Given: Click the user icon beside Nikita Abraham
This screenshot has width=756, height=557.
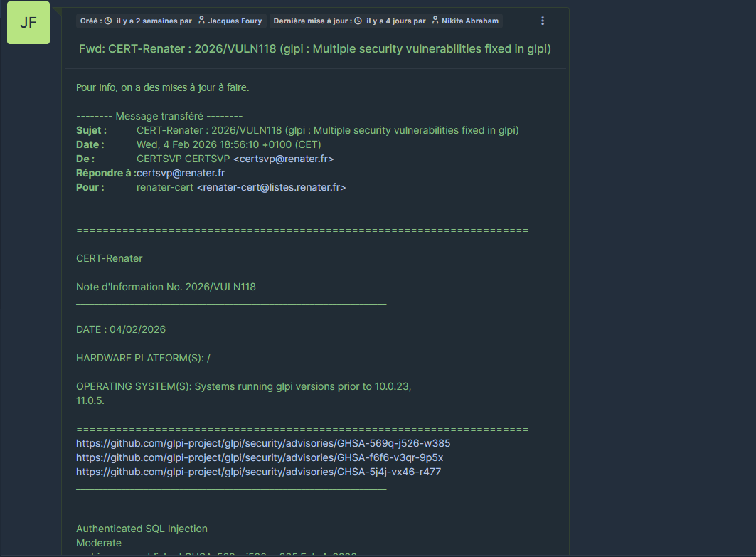Looking at the screenshot, I should click(x=435, y=21).
